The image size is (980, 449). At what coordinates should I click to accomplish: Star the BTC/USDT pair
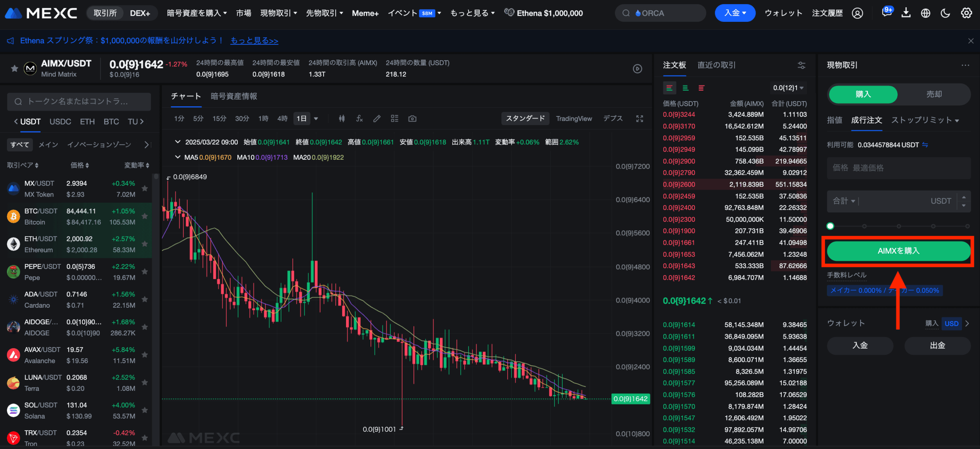pos(145,216)
